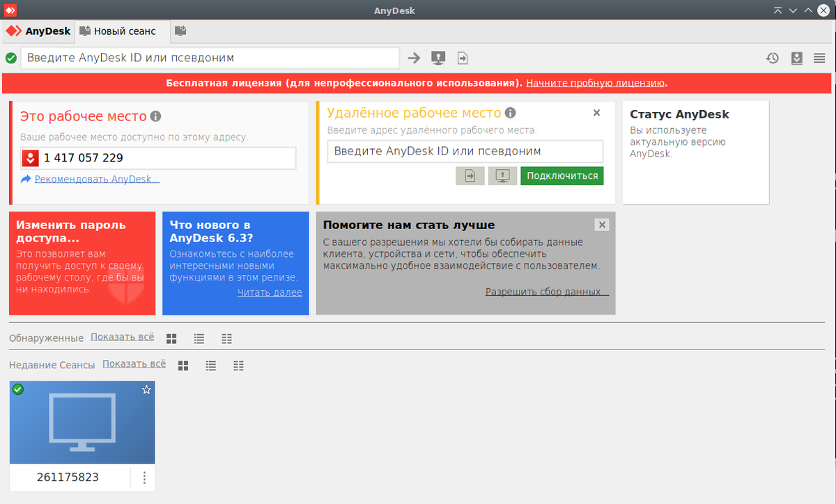Click info icon beside 'Это рабочее место'
The width and height of the screenshot is (836, 504).
[155, 116]
